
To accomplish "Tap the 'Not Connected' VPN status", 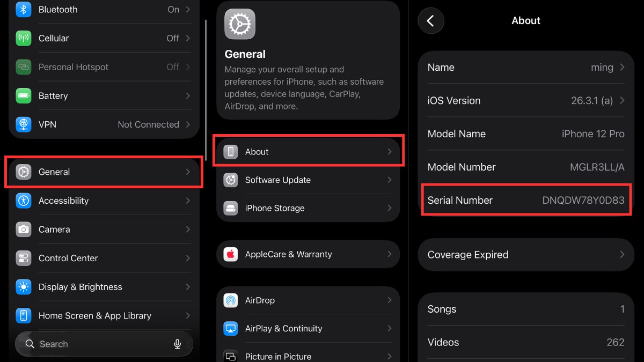I will tap(149, 124).
